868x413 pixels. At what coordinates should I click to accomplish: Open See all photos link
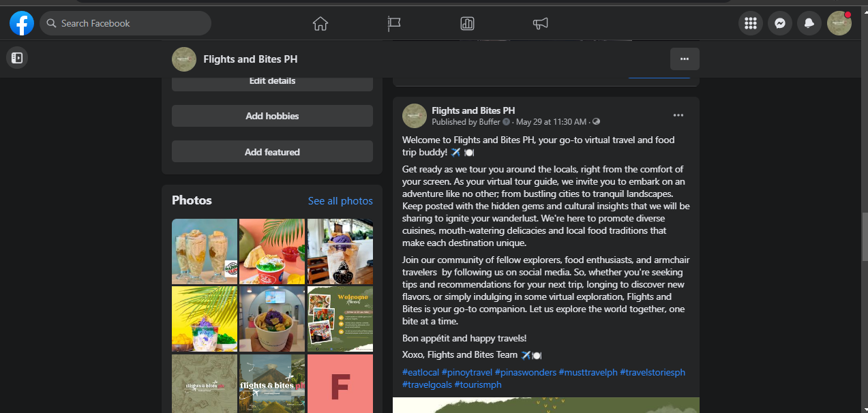[340, 201]
